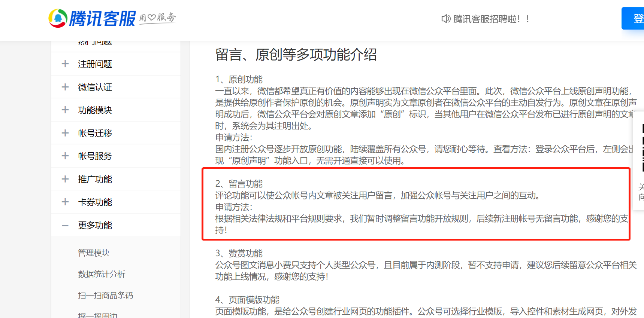Click the heading 2、留言功能
Image resolution: width=644 pixels, height=318 pixels.
tap(239, 184)
